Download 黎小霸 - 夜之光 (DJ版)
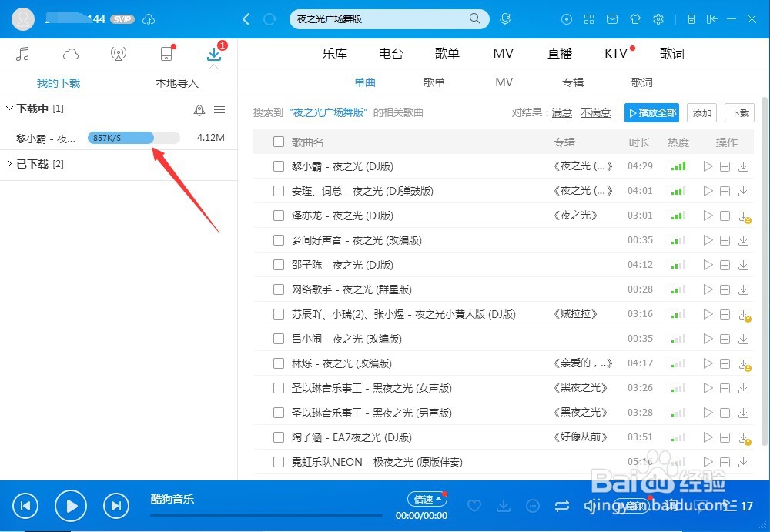The width and height of the screenshot is (770, 532). [x=744, y=166]
